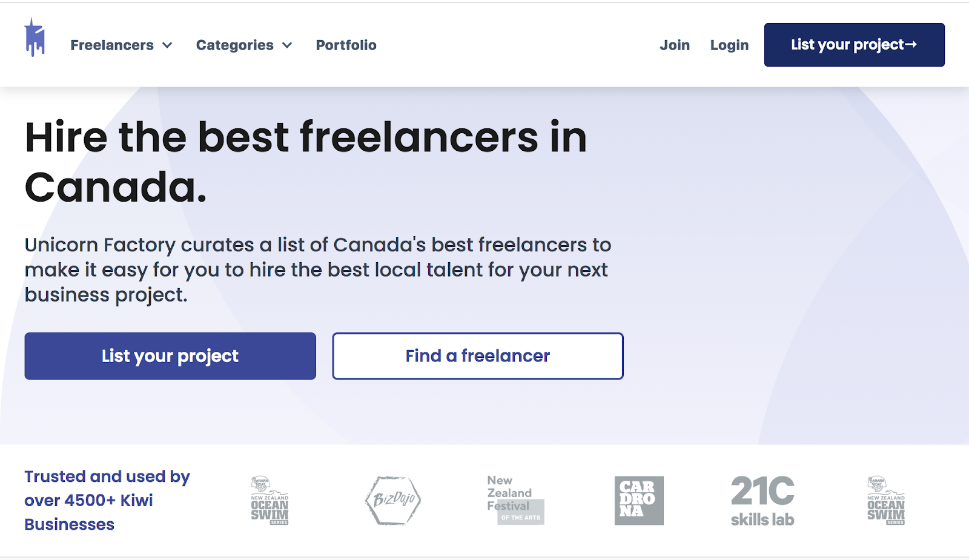Screen dimensions: 969x560
Task: Click the Unicorn Factory logo icon
Action: (35, 38)
